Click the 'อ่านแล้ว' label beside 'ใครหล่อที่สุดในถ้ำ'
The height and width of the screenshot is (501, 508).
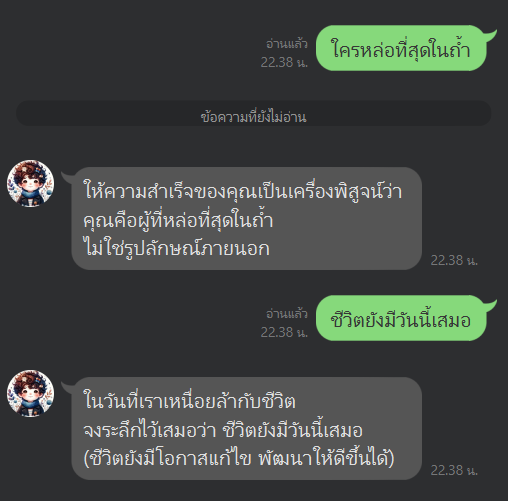(287, 44)
